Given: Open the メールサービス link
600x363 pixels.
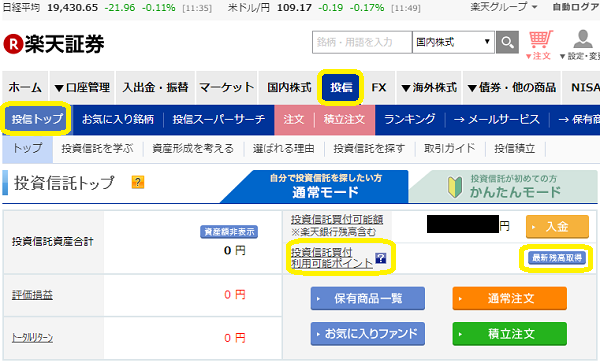Looking at the screenshot, I should pyautogui.click(x=497, y=119).
